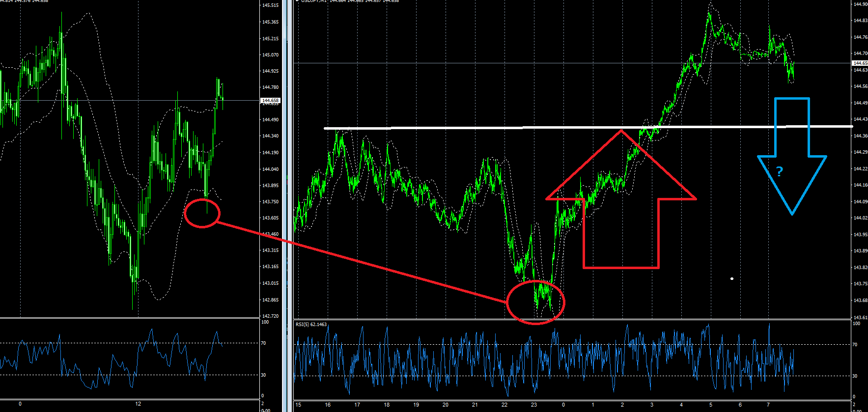This screenshot has width=868, height=412.
Task: Select the 144.340 price axis label
Action: click(x=271, y=136)
